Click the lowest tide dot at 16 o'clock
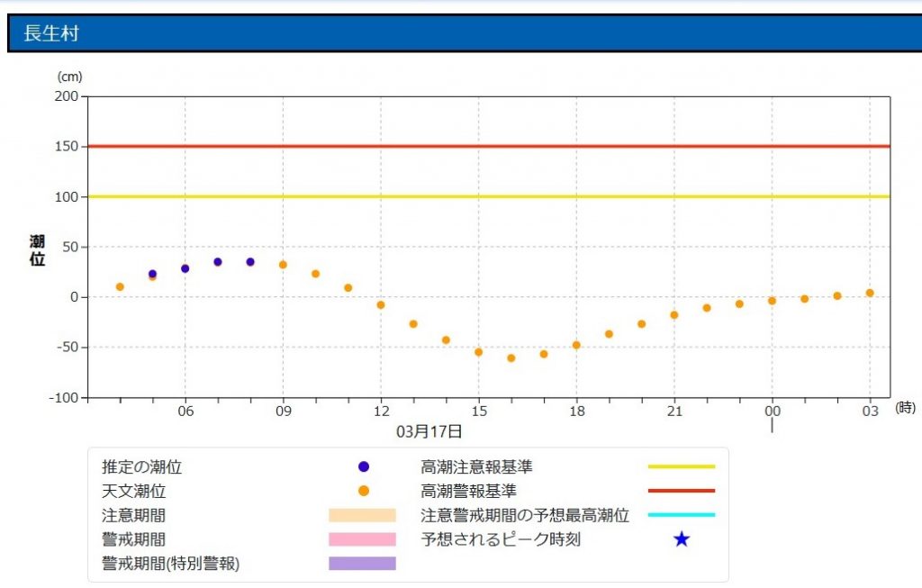 (511, 358)
